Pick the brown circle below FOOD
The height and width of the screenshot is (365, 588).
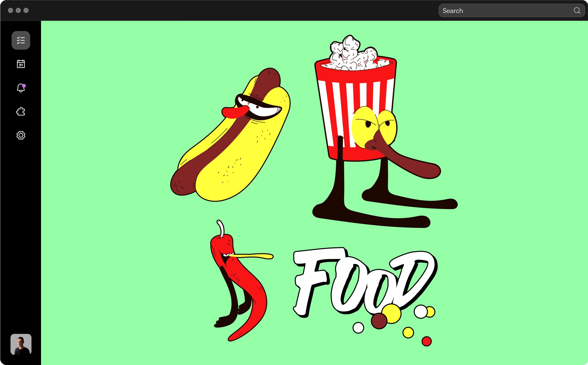(379, 321)
